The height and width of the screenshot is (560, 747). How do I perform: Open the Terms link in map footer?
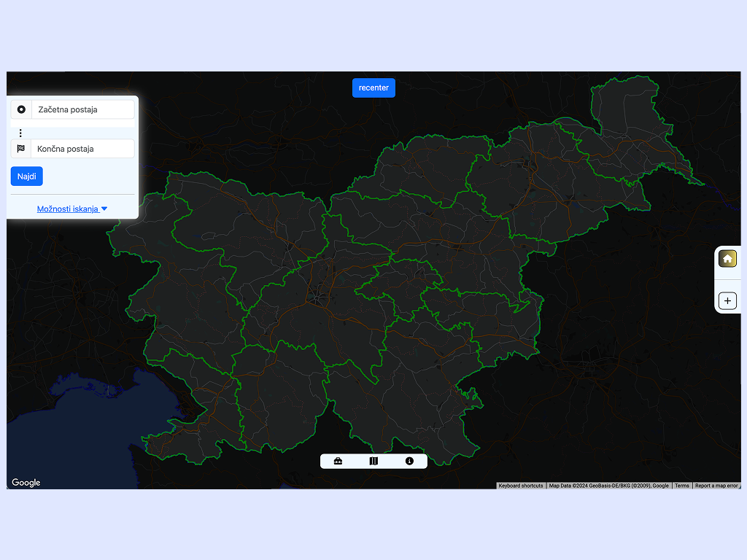pos(681,486)
